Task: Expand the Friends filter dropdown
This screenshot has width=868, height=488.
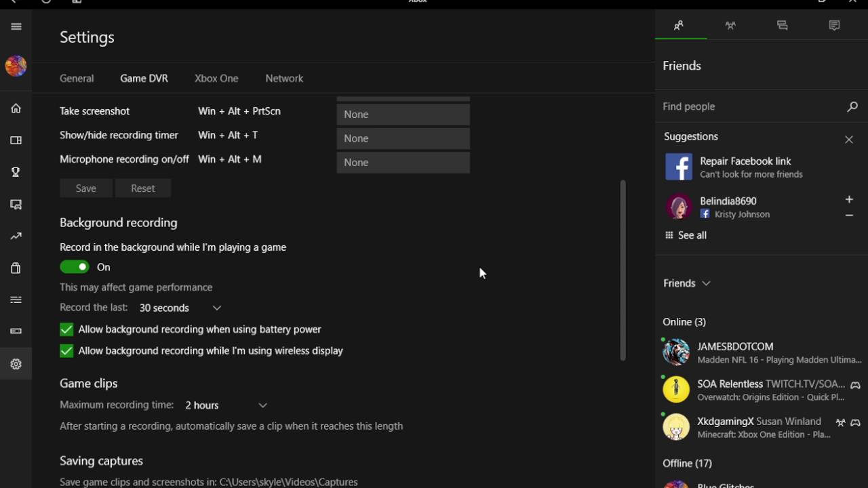Action: tap(687, 283)
